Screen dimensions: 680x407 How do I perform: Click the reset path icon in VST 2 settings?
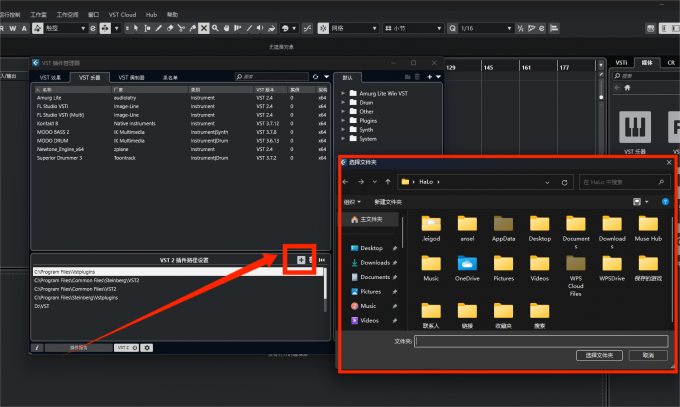[322, 259]
